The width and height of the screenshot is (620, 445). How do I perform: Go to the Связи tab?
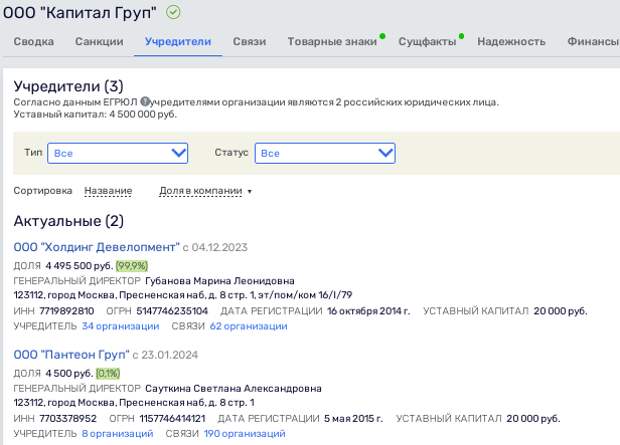tap(249, 42)
